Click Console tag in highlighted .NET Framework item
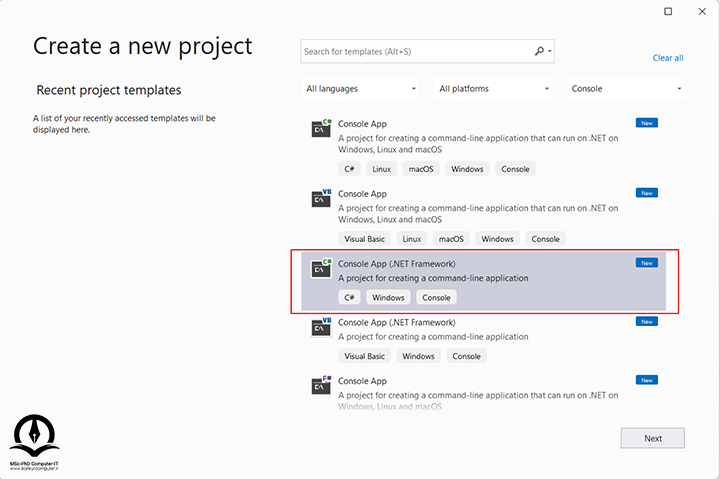 [436, 298]
